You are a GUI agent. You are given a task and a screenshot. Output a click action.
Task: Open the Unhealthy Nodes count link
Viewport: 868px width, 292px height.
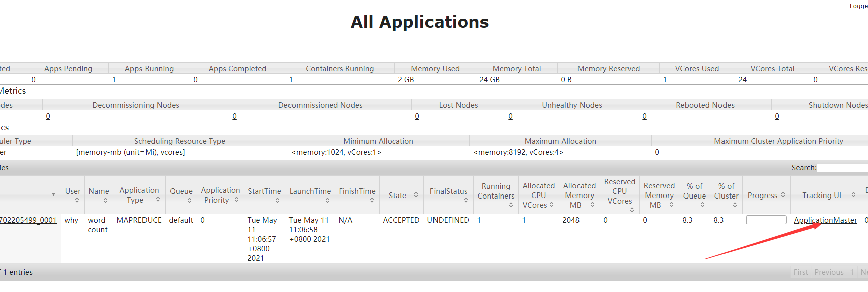510,116
